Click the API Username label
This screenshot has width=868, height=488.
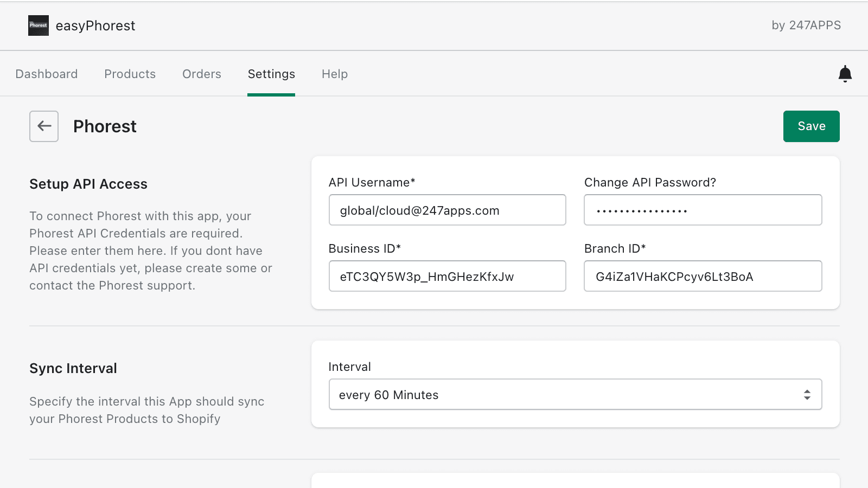[372, 183]
